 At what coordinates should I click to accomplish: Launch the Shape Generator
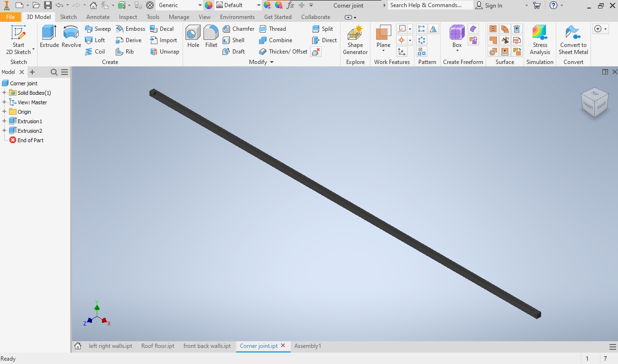pyautogui.click(x=355, y=40)
